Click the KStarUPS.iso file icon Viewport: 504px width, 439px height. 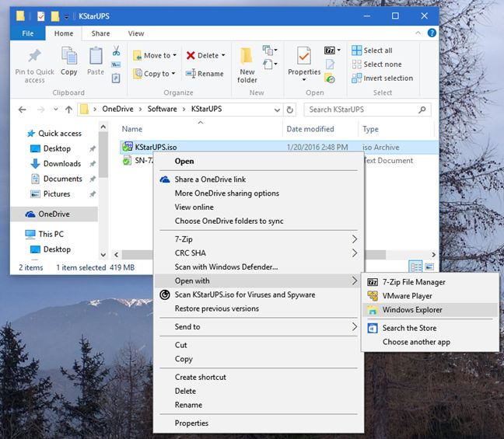click(128, 147)
